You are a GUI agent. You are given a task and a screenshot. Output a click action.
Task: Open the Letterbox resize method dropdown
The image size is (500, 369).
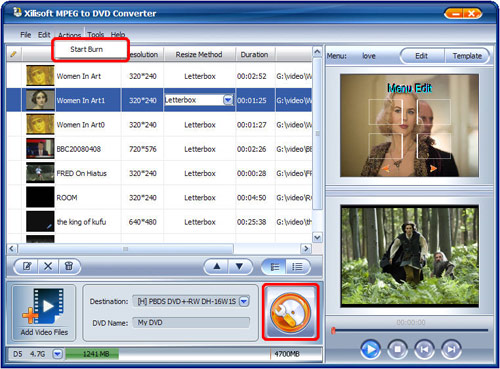pos(228,100)
